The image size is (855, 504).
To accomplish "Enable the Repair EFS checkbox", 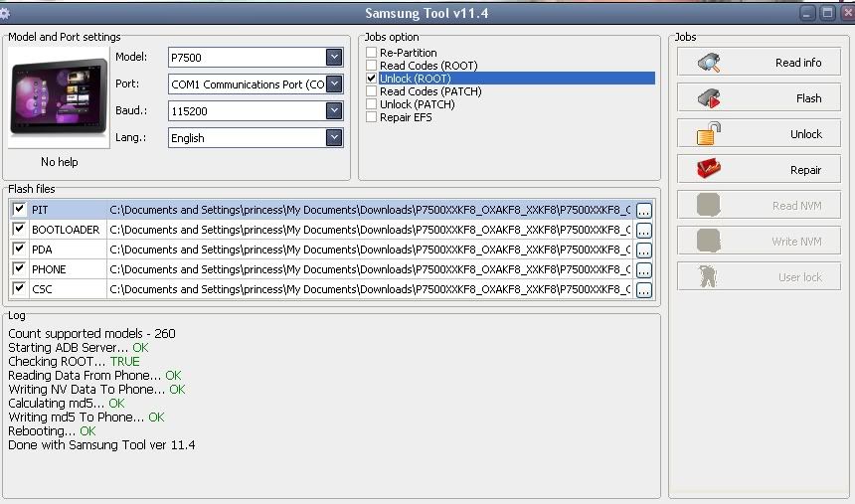I will coord(372,117).
